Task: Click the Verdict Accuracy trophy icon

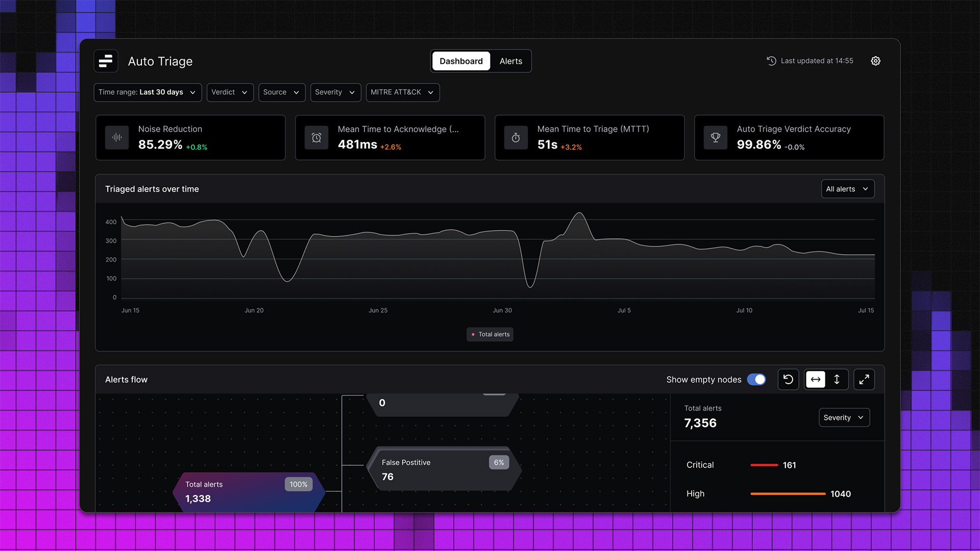Action: (716, 137)
